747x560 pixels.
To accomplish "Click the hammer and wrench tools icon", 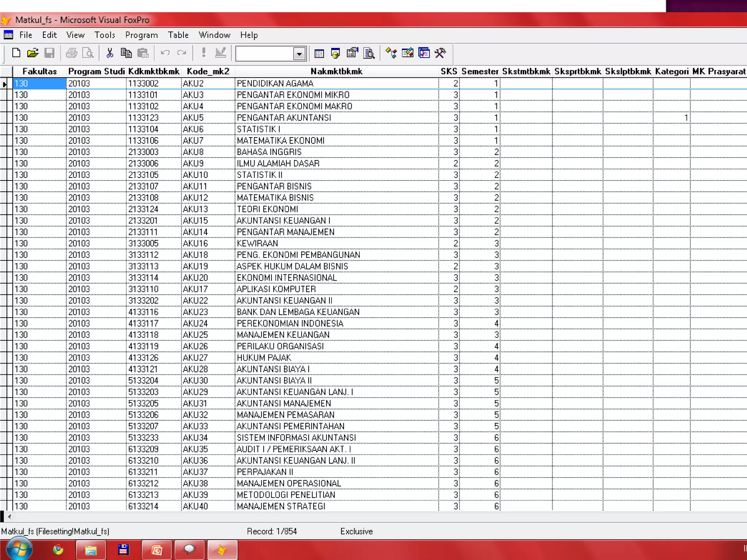I will pos(440,53).
